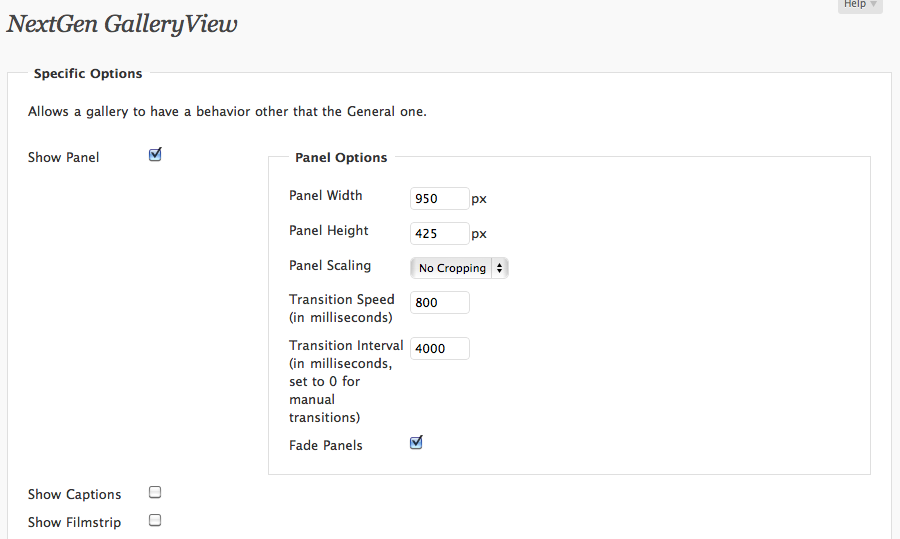Click the Show Captions label
This screenshot has height=539, width=900.
[x=75, y=494]
